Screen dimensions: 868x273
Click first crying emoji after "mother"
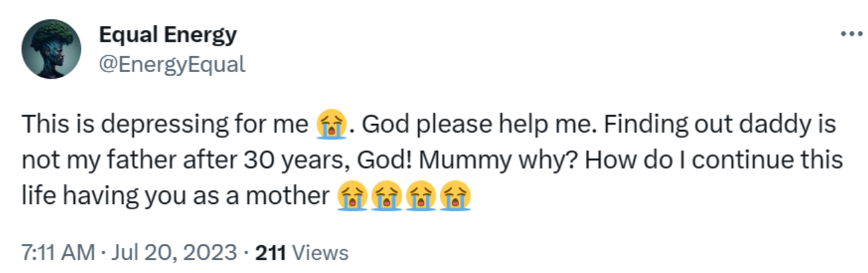(x=353, y=196)
